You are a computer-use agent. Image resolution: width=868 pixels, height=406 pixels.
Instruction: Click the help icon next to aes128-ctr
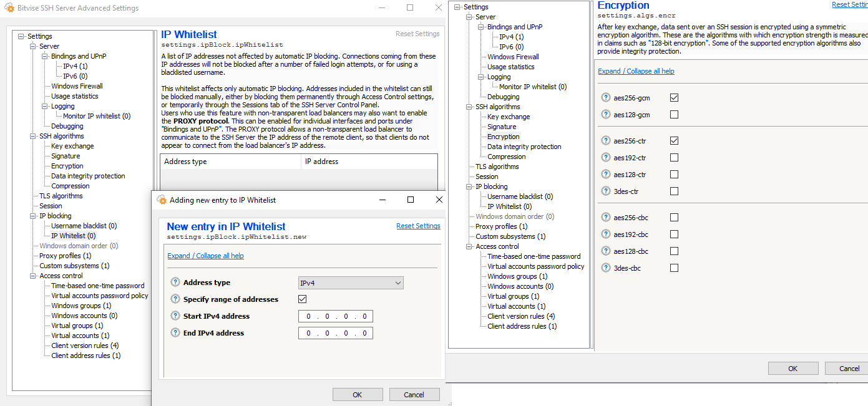pos(605,175)
